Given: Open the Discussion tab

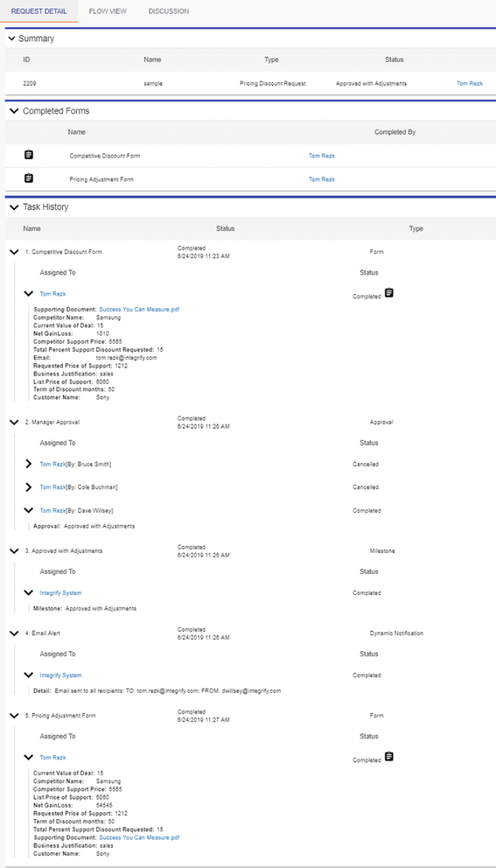Looking at the screenshot, I should 168,12.
